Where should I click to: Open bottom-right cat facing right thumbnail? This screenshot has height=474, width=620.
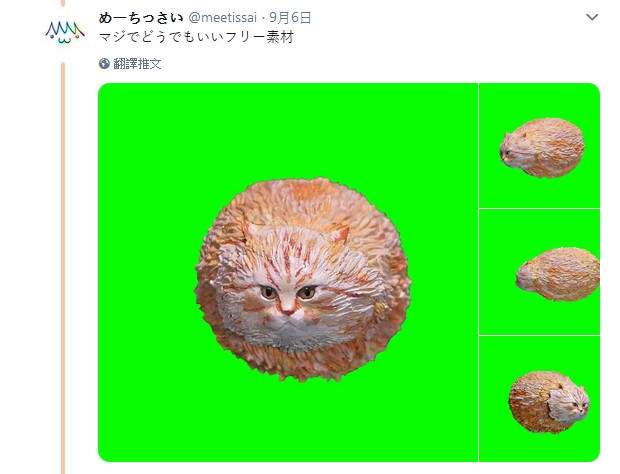(539, 399)
